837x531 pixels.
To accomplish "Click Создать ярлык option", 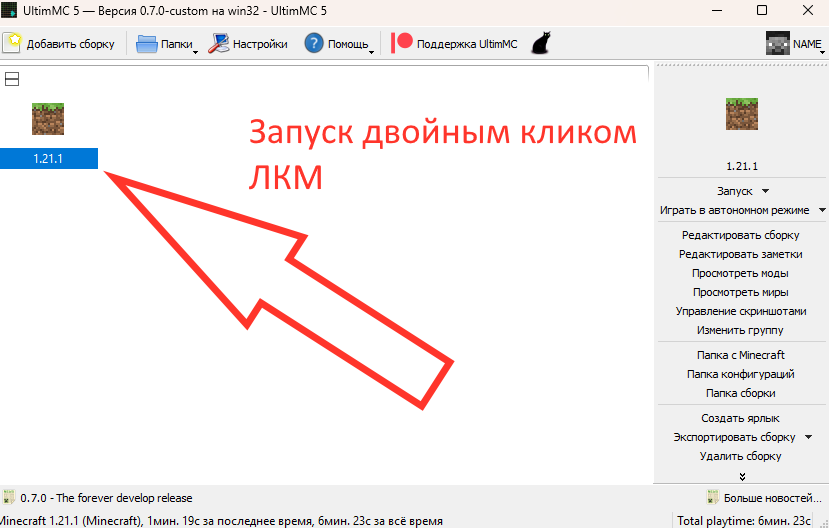I will pyautogui.click(x=740, y=418).
